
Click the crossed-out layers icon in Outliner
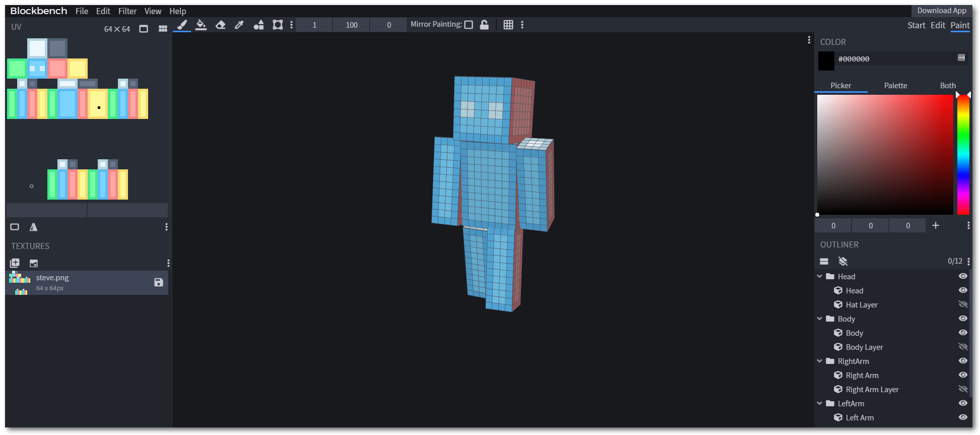pos(843,261)
